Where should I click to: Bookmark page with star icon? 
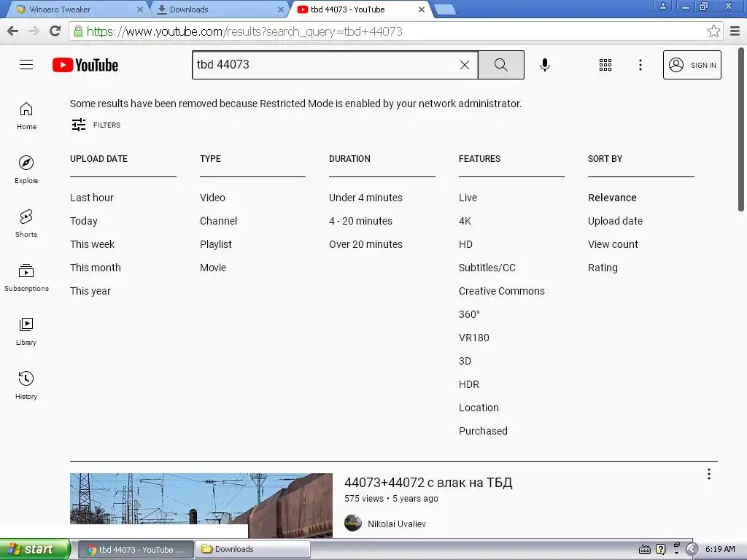coord(713,31)
